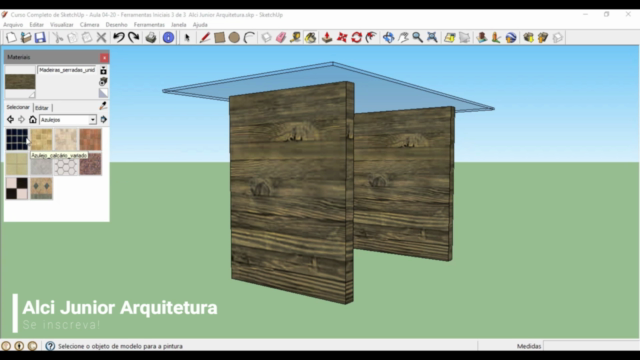Open the Câmera menu
Image resolution: width=640 pixels, height=360 pixels.
pos(89,24)
